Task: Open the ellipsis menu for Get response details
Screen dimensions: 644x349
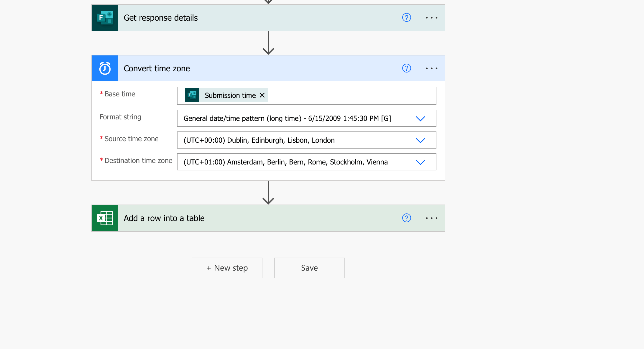Action: pos(431,18)
